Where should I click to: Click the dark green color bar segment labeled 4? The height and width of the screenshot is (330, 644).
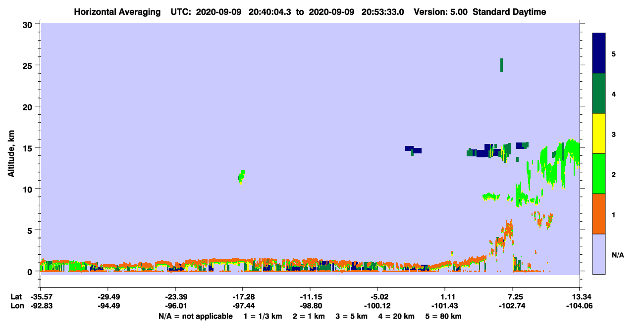tap(599, 94)
